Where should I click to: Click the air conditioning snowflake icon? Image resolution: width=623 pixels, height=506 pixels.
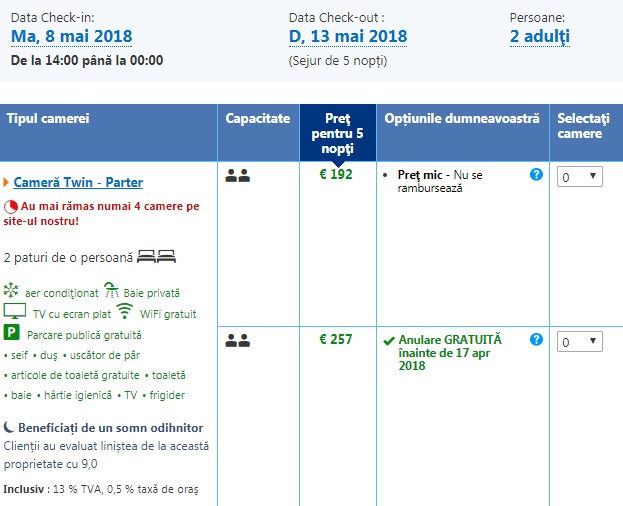click(x=12, y=291)
